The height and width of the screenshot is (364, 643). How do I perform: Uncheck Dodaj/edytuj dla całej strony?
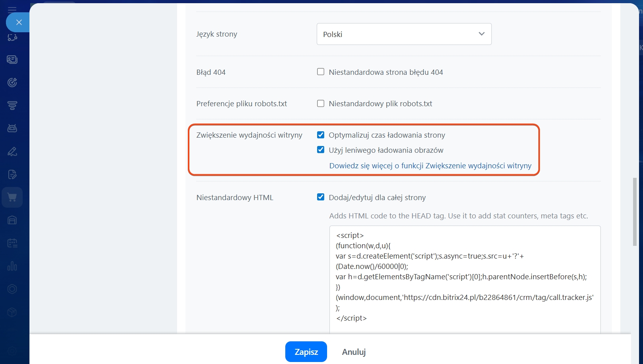[321, 197]
